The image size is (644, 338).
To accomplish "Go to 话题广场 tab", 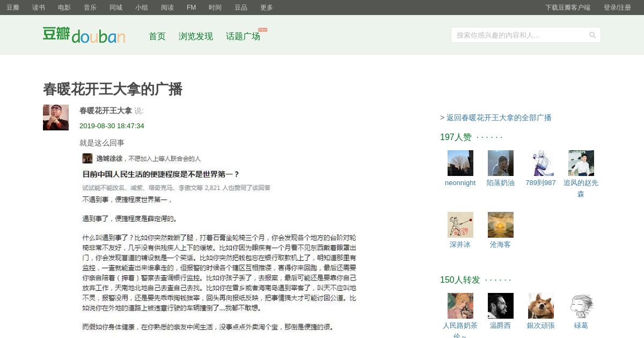I will click(x=243, y=36).
